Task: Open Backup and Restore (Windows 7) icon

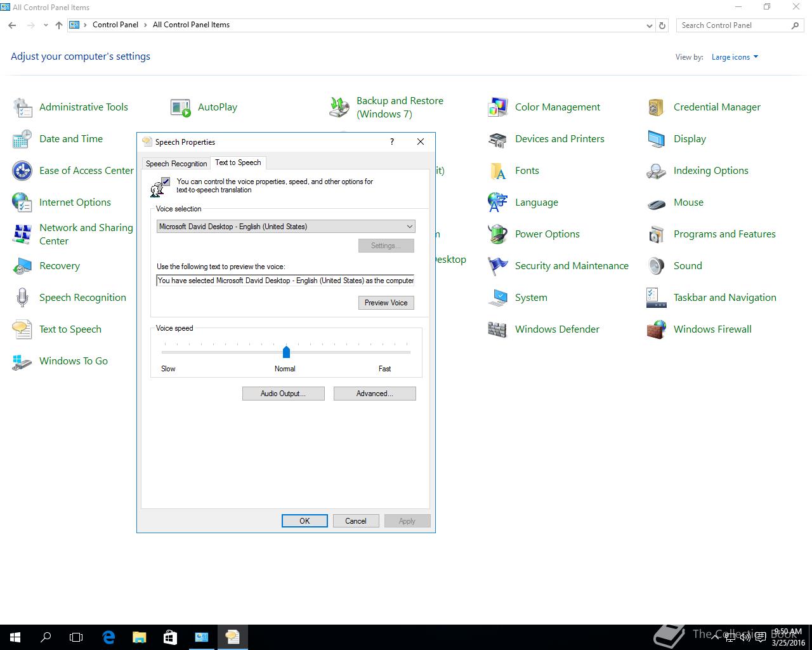Action: (x=339, y=107)
